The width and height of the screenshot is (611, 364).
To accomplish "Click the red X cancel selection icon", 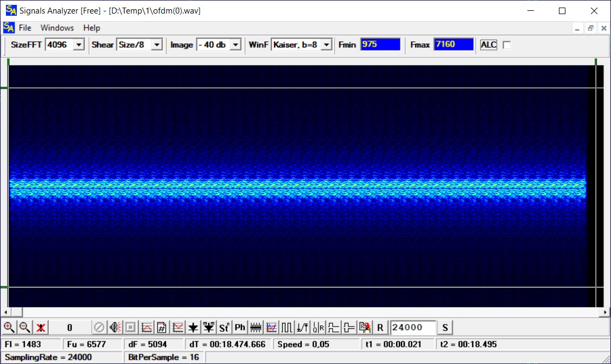I will [41, 327].
